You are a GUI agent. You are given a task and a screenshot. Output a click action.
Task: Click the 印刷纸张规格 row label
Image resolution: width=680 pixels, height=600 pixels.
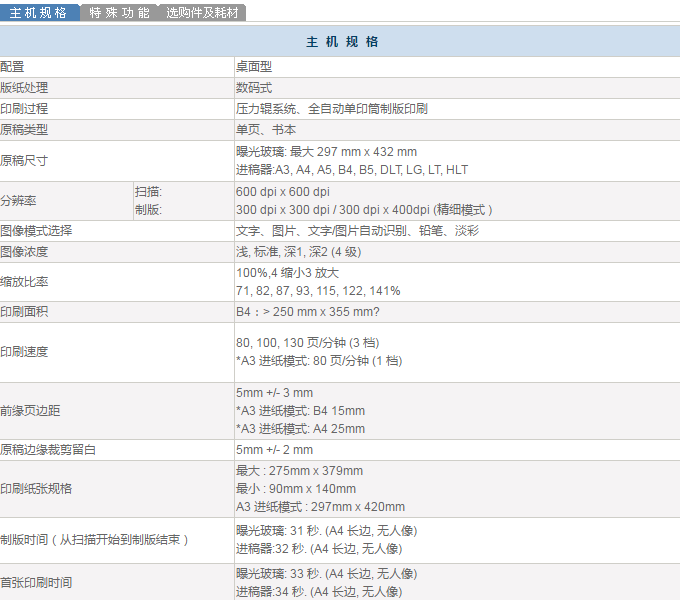pyautogui.click(x=36, y=489)
